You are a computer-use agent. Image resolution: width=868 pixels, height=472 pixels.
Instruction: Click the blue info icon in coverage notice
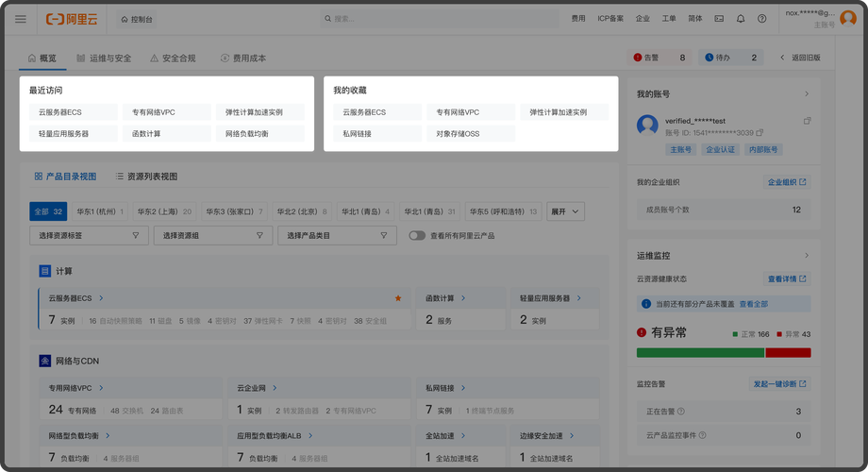pos(646,304)
